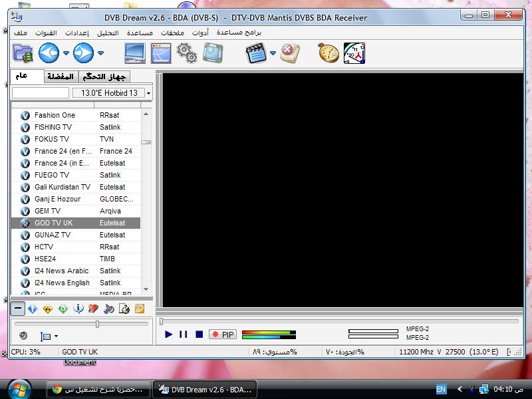The height and width of the screenshot is (399, 532).
Task: Open settings via the gears toolbar icon
Action: coord(187,53)
